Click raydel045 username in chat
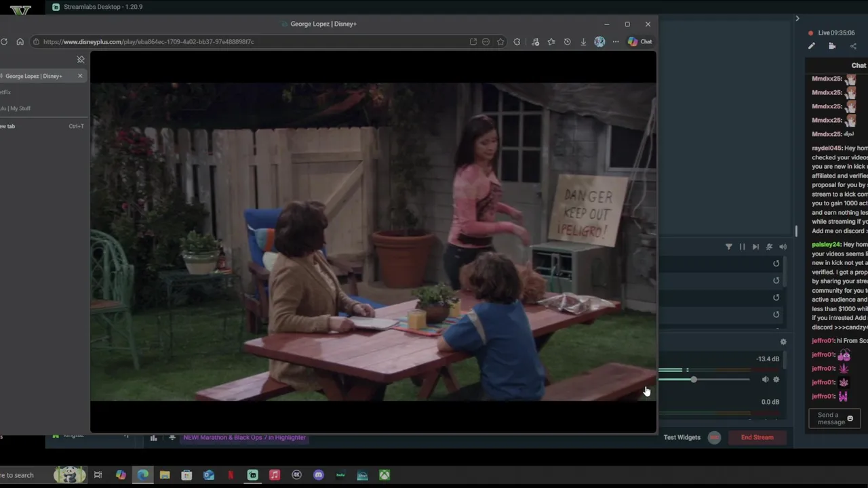868x488 pixels. tap(827, 148)
